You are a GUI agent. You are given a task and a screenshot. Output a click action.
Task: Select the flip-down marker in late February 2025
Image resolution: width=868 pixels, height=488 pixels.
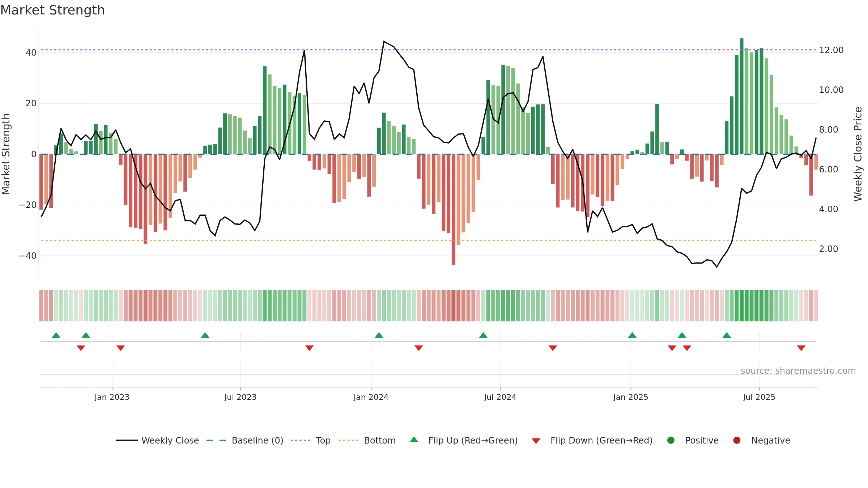pos(672,348)
